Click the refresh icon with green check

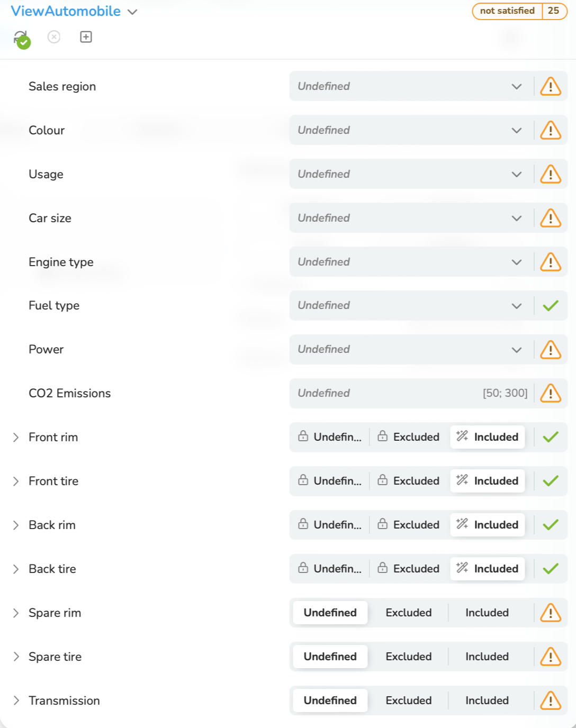coord(22,39)
